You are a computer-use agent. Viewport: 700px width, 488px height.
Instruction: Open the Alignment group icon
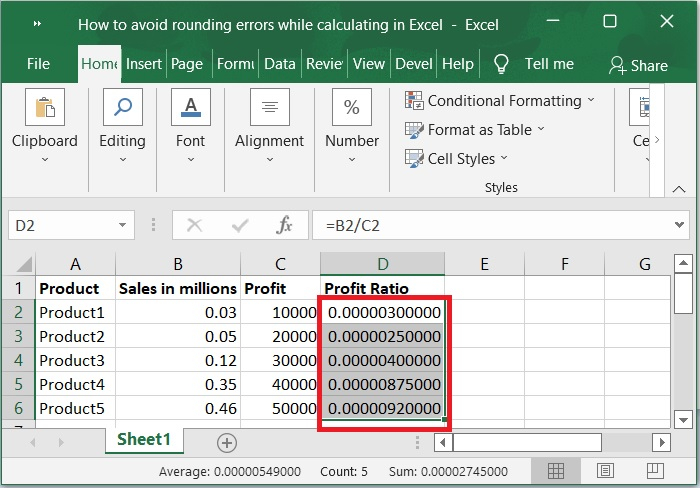pyautogui.click(x=269, y=108)
